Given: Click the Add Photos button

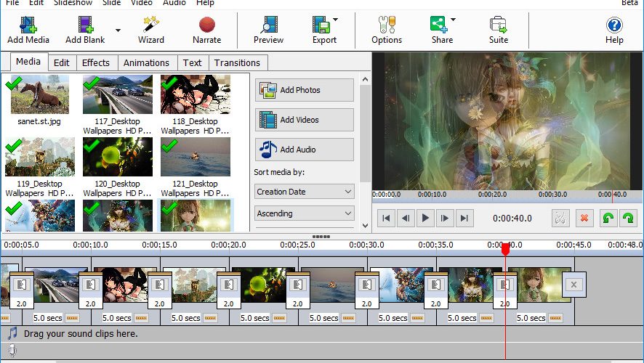Looking at the screenshot, I should pos(304,90).
